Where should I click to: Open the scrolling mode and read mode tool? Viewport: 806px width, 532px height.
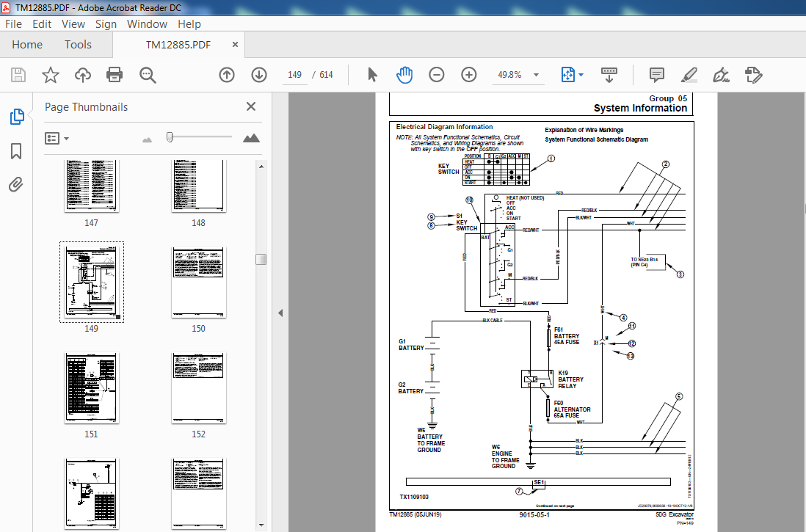click(x=609, y=75)
